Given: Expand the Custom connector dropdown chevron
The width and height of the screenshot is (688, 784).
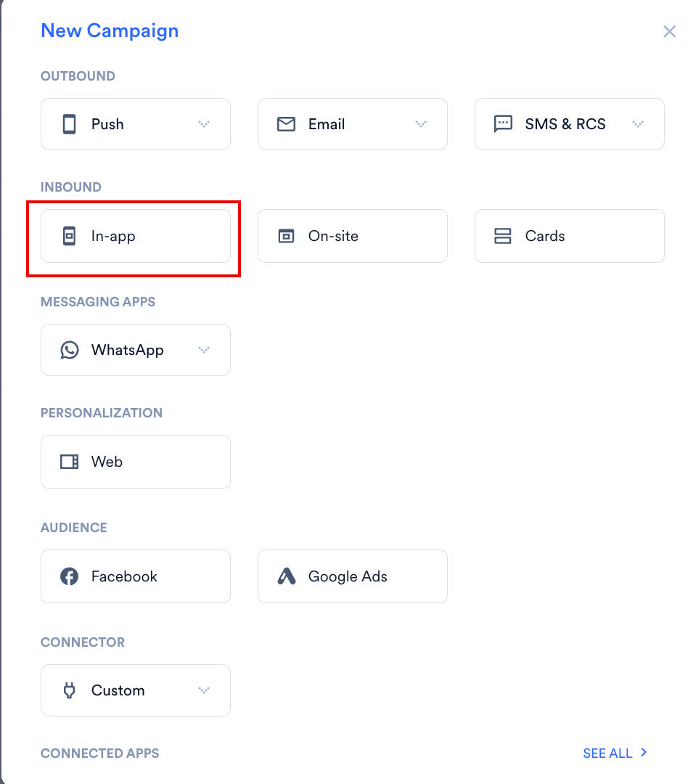Looking at the screenshot, I should click(203, 690).
